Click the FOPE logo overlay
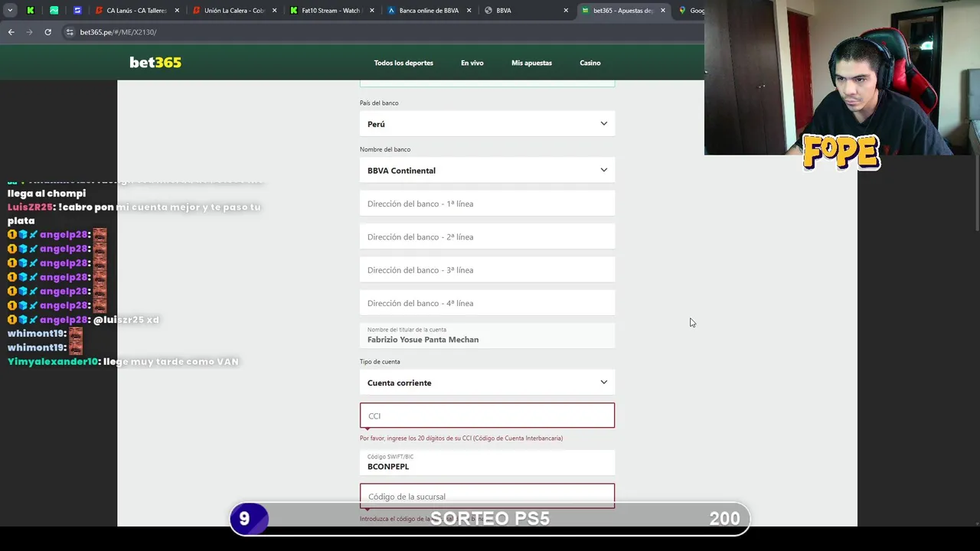980x551 pixels. (841, 152)
